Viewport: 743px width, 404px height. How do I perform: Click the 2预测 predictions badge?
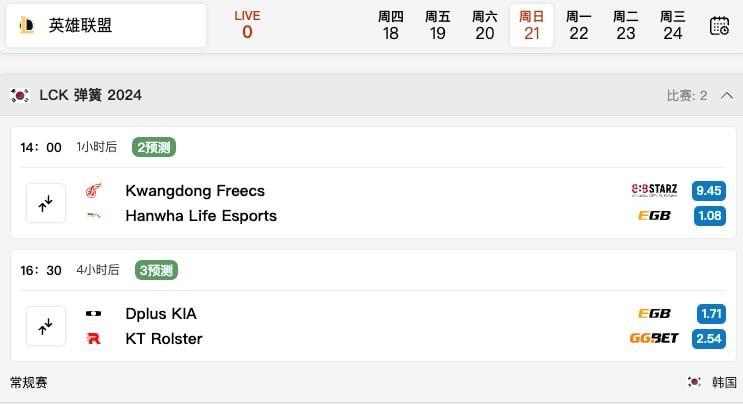pos(155,147)
